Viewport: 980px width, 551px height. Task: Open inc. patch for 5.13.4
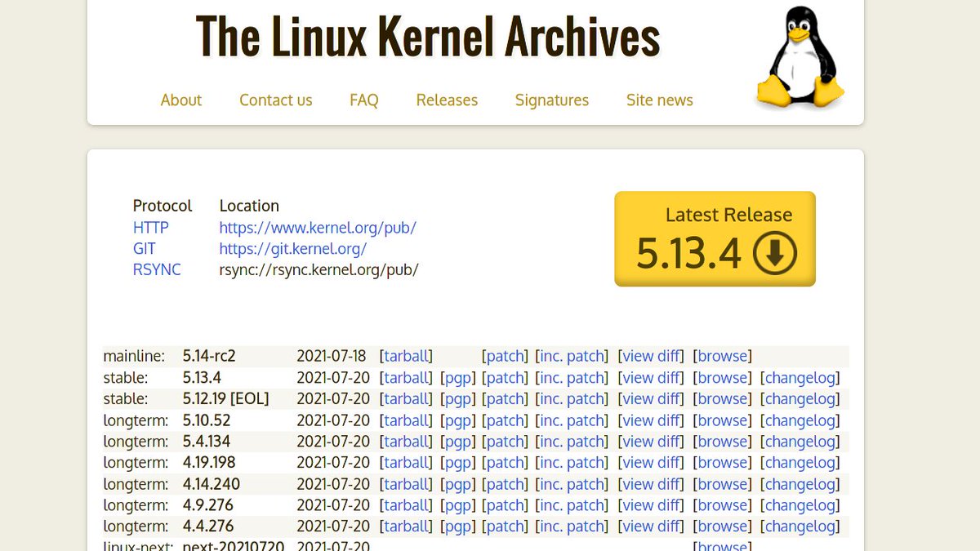(572, 378)
